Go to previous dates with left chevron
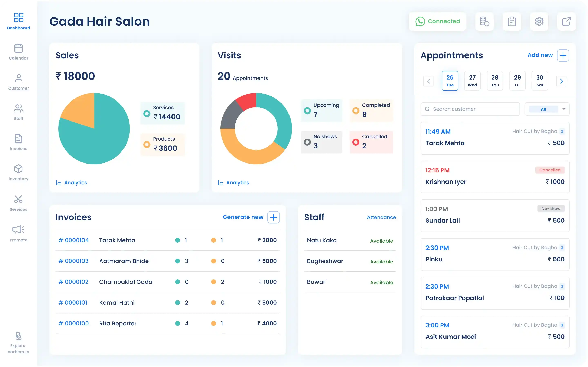Viewport: 588px width, 367px height. pyautogui.click(x=428, y=81)
